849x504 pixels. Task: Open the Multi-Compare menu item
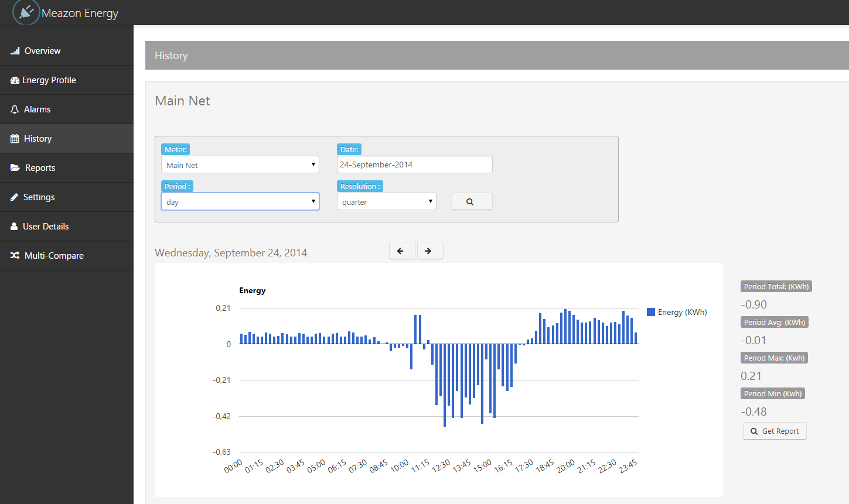click(x=67, y=256)
